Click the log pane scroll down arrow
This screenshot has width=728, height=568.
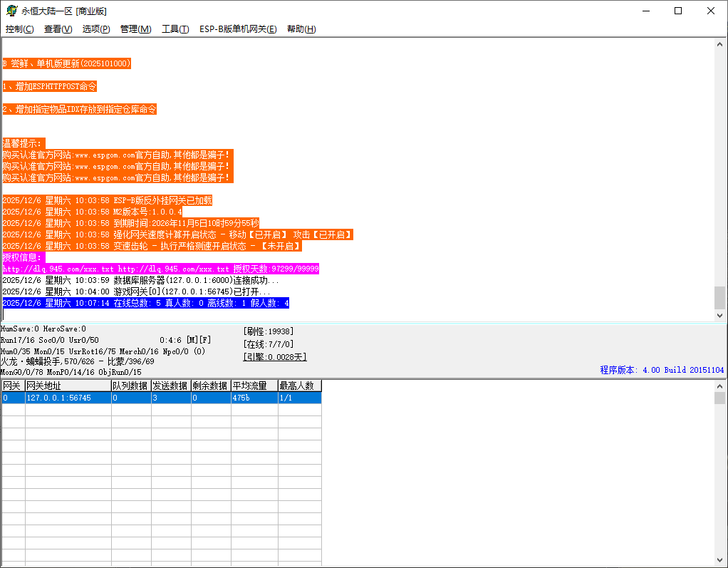[719, 315]
